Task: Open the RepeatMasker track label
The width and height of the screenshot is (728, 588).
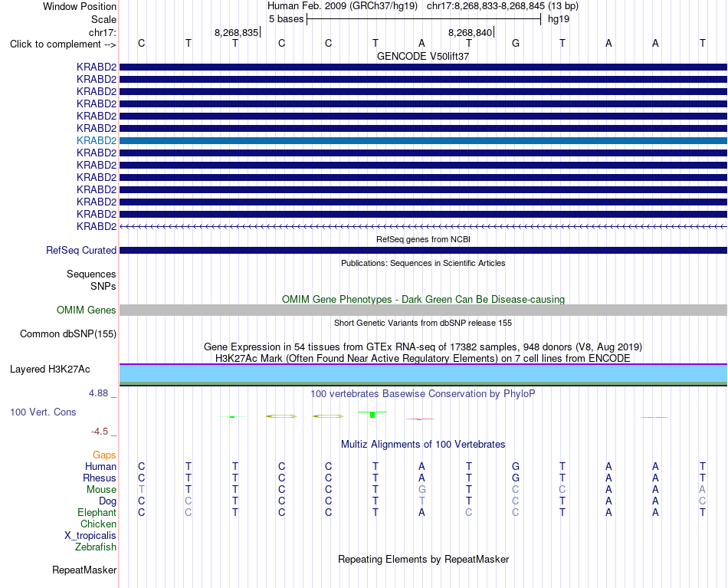Action: (x=84, y=570)
